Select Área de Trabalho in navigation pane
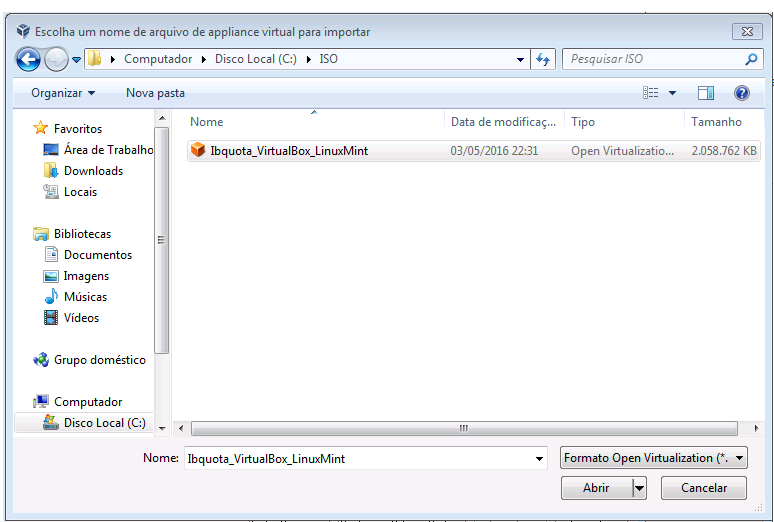Image resolution: width=774 pixels, height=522 pixels. click(x=108, y=150)
